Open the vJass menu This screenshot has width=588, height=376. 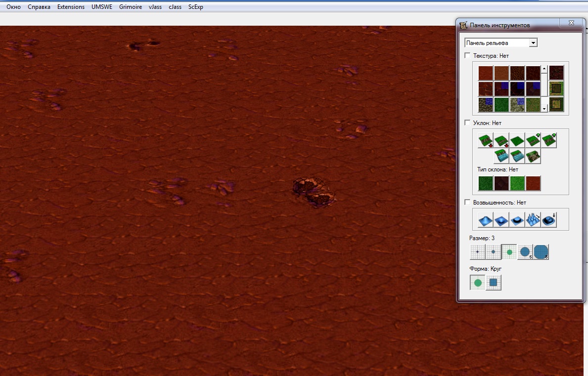(155, 7)
